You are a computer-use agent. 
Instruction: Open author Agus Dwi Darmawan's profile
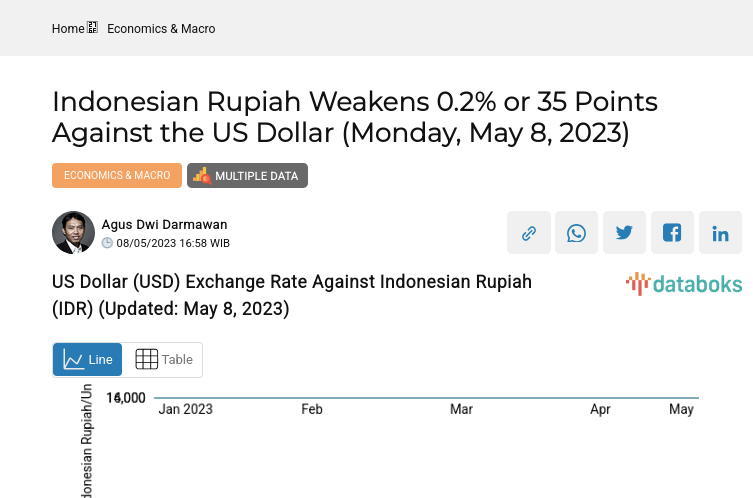pyautogui.click(x=164, y=225)
